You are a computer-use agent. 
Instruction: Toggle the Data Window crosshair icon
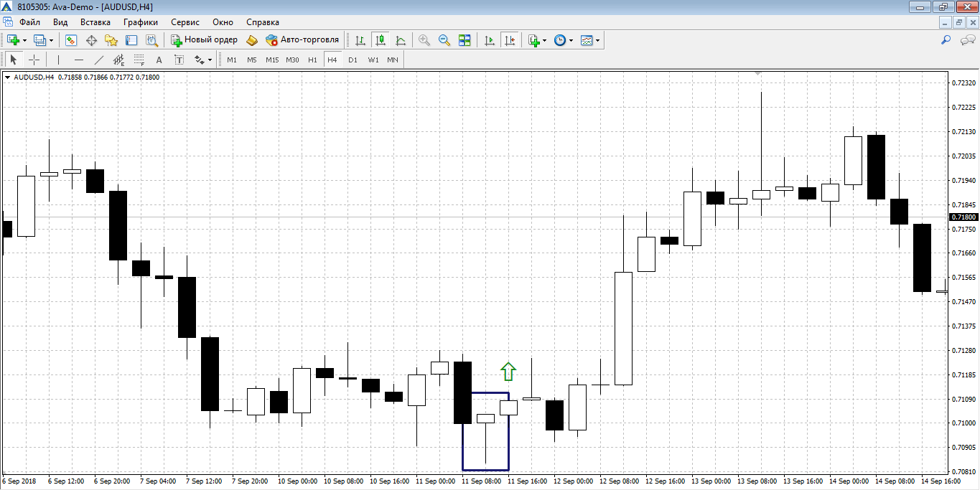(x=91, y=40)
